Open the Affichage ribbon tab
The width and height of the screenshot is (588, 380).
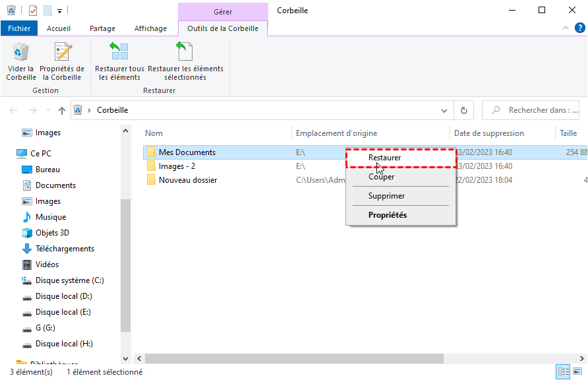point(150,28)
